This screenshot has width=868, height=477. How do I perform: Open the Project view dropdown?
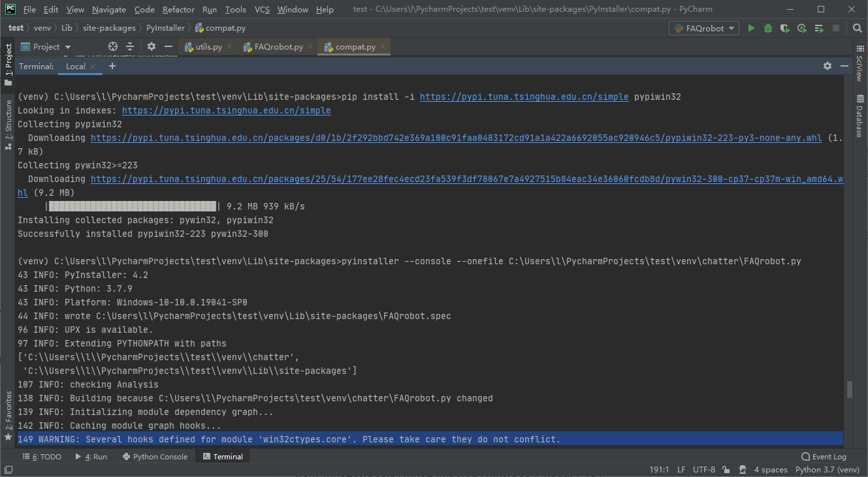click(x=46, y=46)
